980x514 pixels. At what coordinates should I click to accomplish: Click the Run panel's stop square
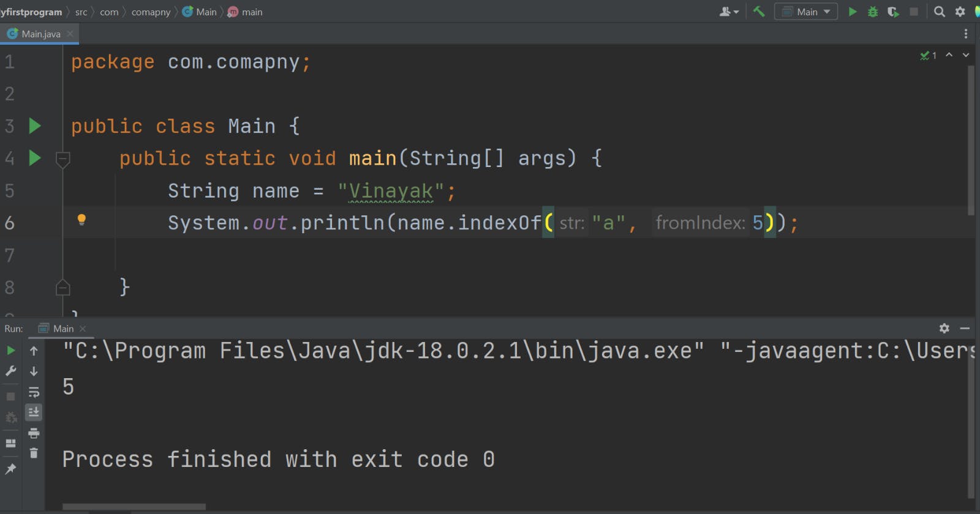10,397
